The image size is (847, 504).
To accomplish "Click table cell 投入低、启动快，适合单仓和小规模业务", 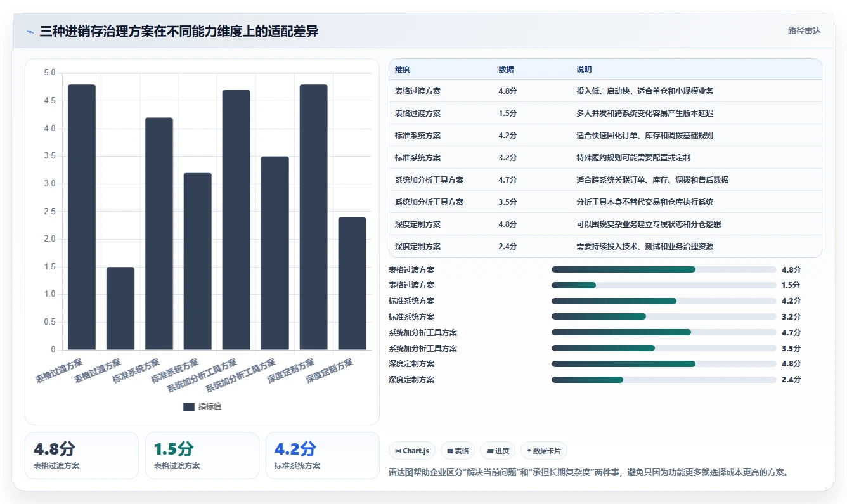I will point(645,91).
